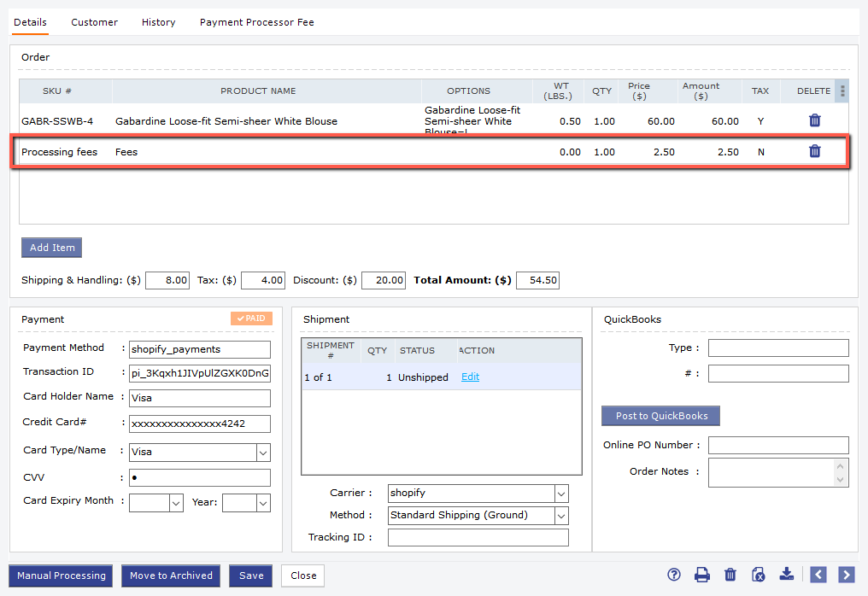Expand the Card Type/Name dropdown
The image size is (868, 596).
click(263, 453)
